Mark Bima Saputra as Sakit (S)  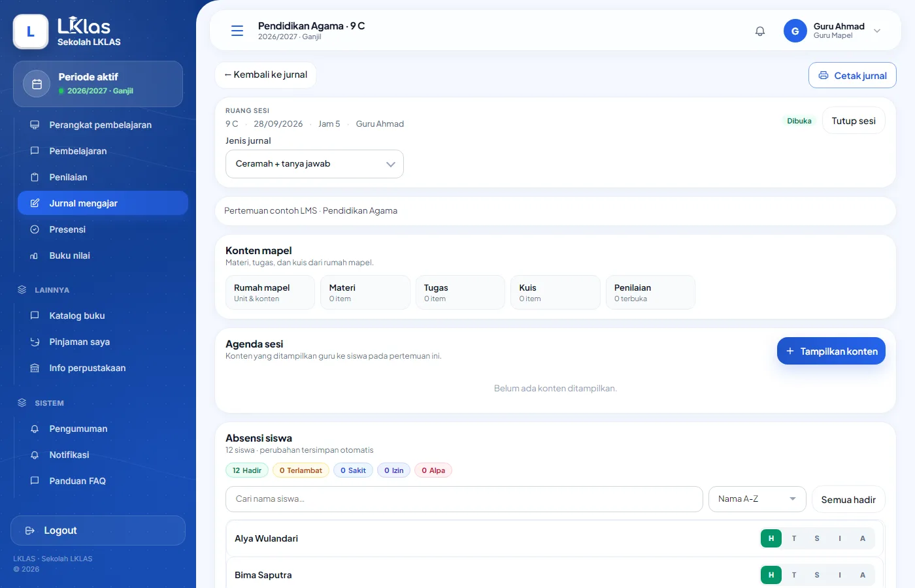coord(817,575)
